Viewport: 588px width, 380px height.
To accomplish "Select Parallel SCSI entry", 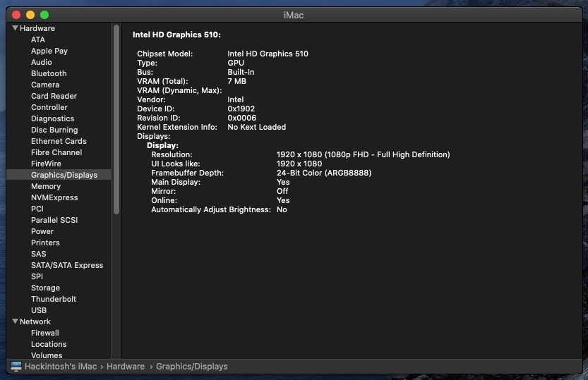I will 54,220.
